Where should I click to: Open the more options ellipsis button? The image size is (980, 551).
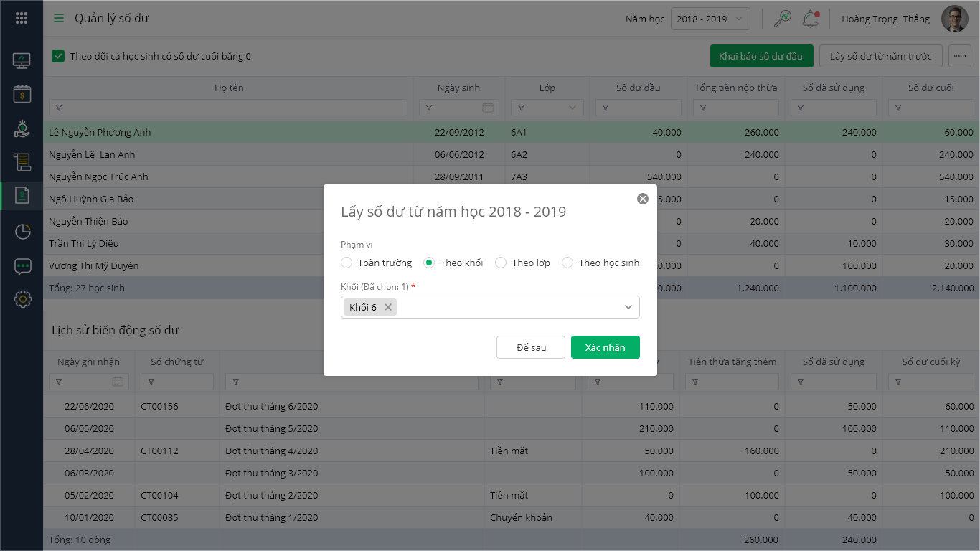[x=960, y=56]
